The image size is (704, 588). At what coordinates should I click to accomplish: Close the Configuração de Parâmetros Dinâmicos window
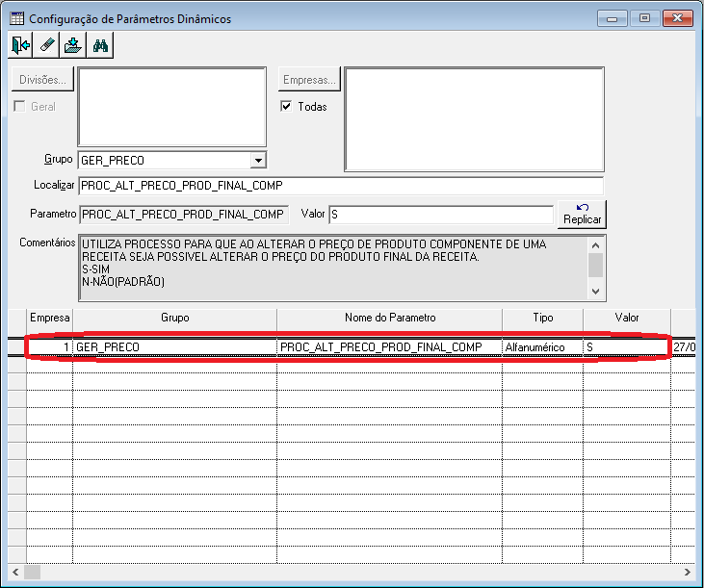[678, 18]
